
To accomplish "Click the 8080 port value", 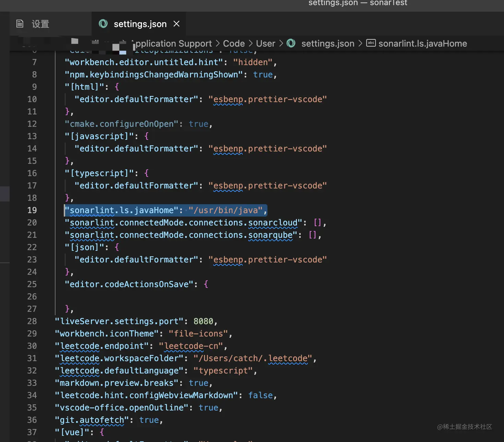I will (x=203, y=321).
